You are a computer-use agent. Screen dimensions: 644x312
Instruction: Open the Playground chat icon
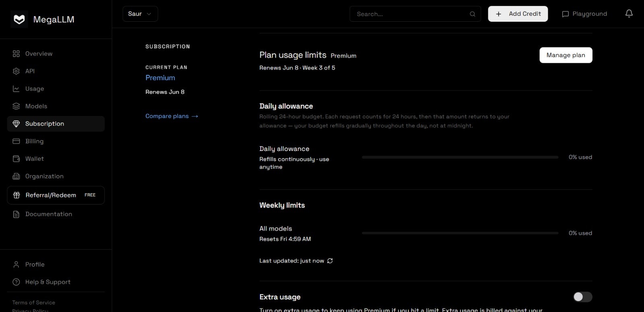point(565,14)
